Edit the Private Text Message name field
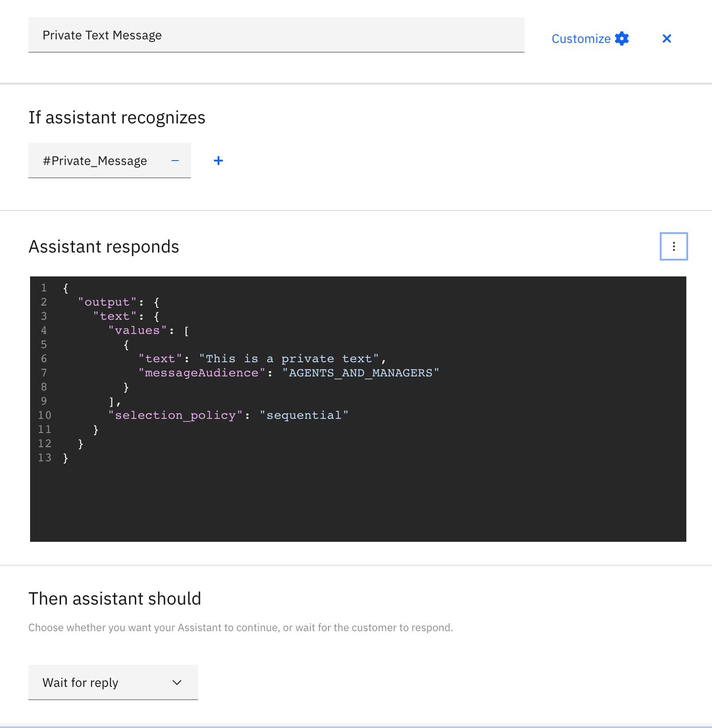This screenshot has width=712, height=728. coord(276,35)
